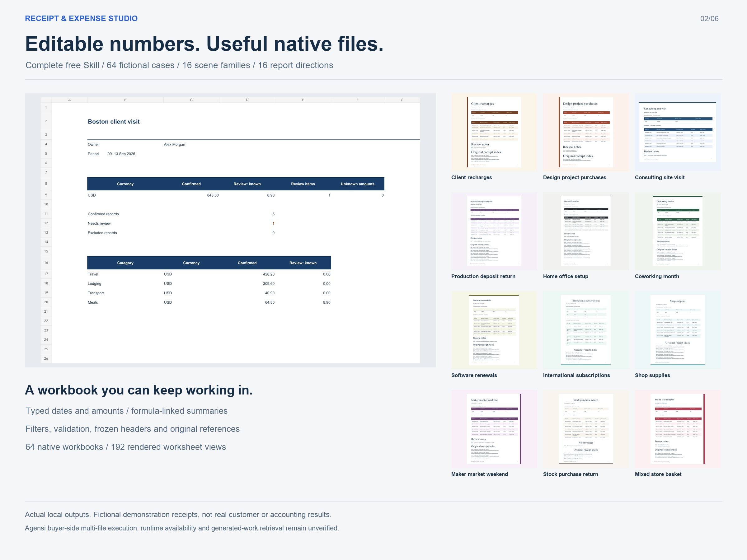View the Shop supplies report thumbnail
The height and width of the screenshot is (560, 747).
(x=678, y=330)
